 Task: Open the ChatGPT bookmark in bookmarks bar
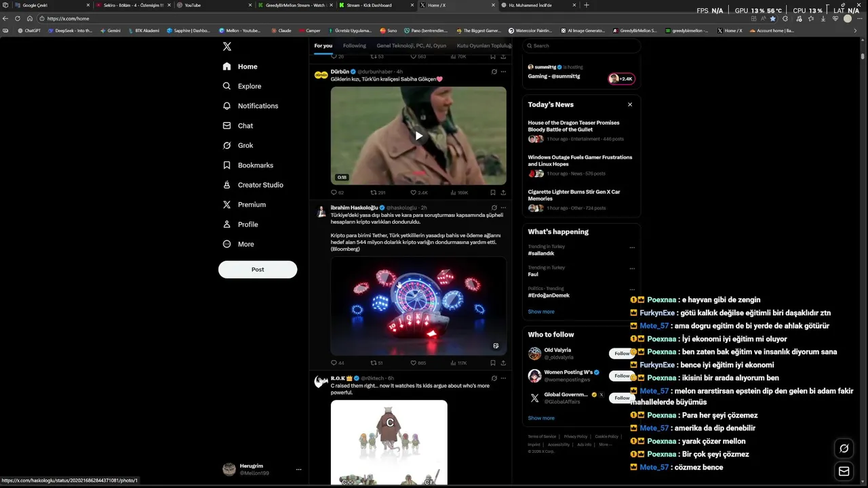click(x=28, y=30)
